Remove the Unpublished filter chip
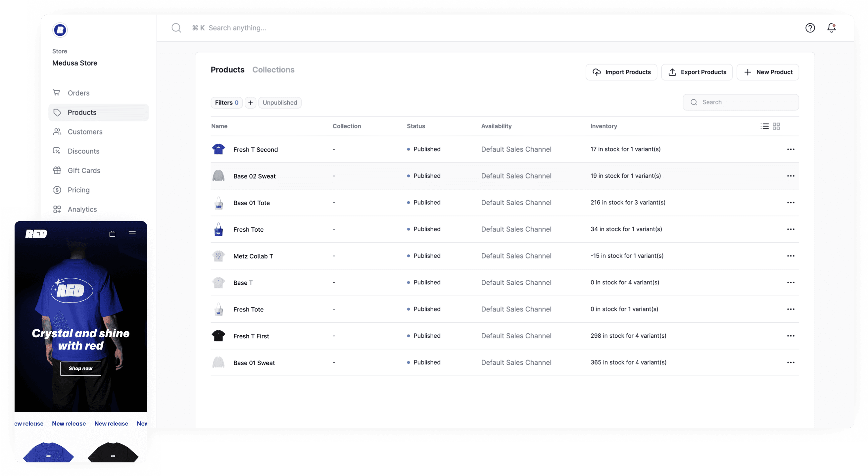The image size is (868, 476). tap(280, 102)
